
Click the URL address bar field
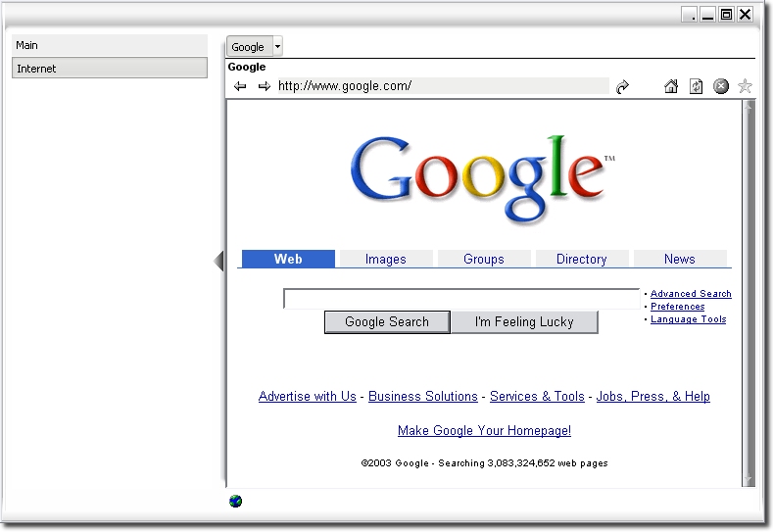click(x=443, y=86)
